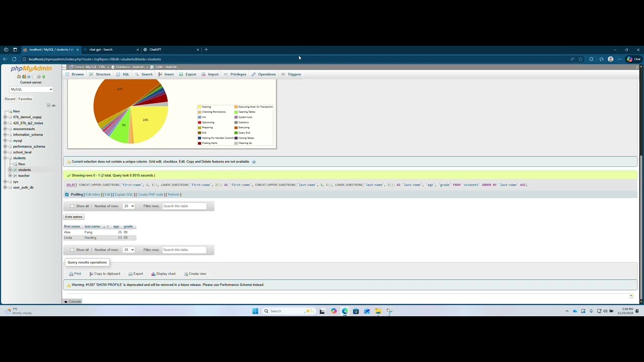Image resolution: width=644 pixels, height=362 pixels.
Task: Click the Extra options button
Action: click(x=73, y=217)
